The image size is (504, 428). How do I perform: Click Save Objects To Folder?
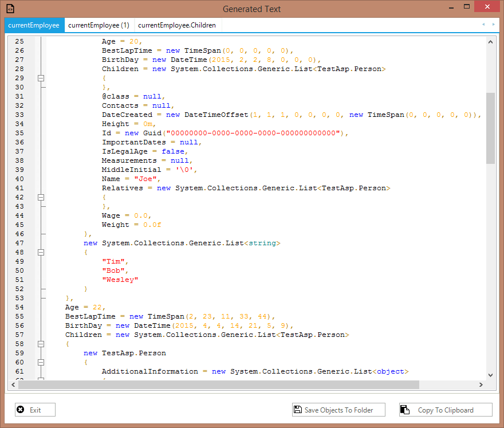point(338,410)
